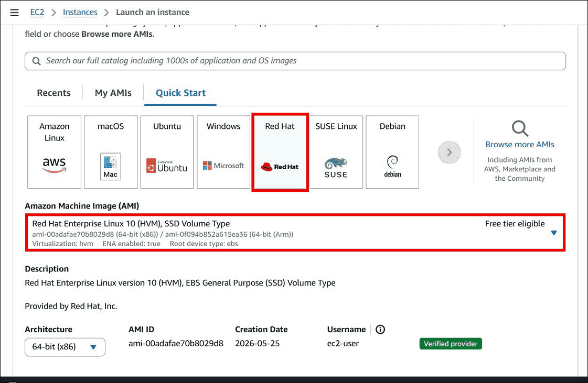This screenshot has height=383, width=588.
Task: Open the Architecture 64-bit (x86) dropdown
Action: [65, 347]
